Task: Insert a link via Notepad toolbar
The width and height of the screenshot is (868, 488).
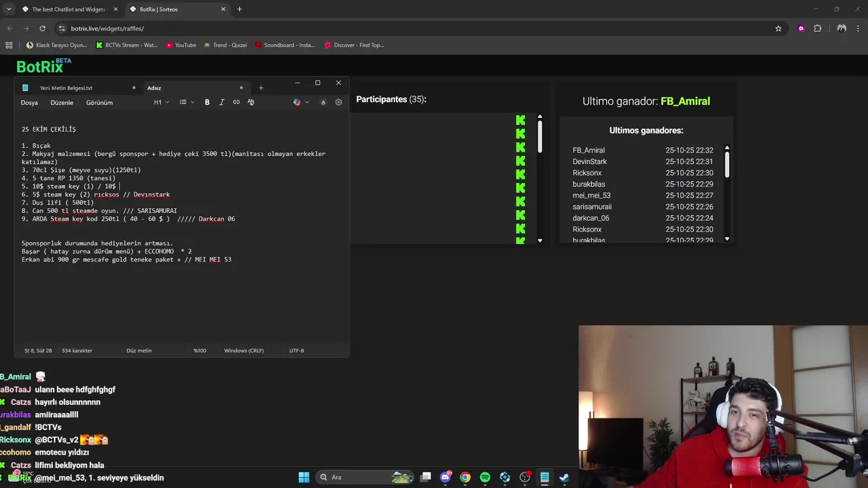Action: (236, 102)
